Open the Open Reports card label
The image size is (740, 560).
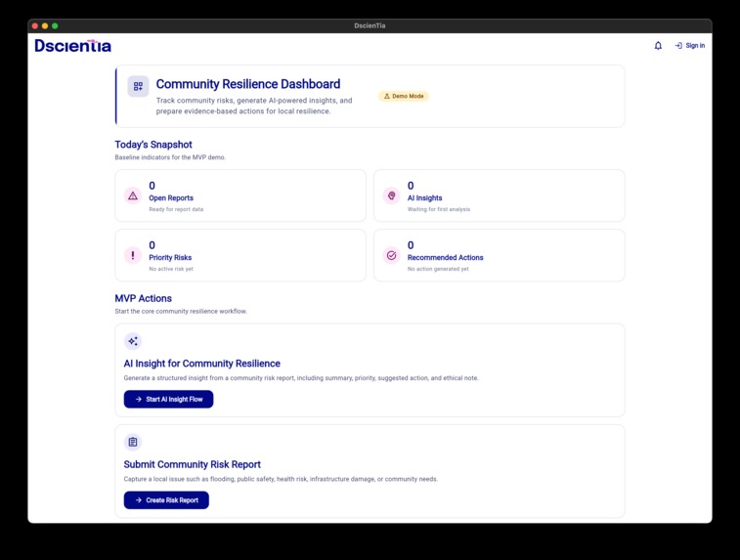[x=171, y=198]
